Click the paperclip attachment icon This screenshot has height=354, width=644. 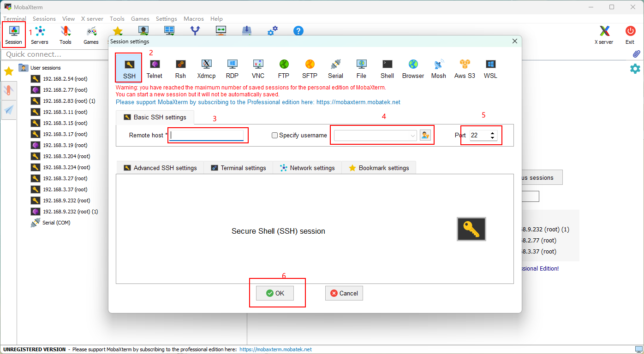click(x=636, y=54)
